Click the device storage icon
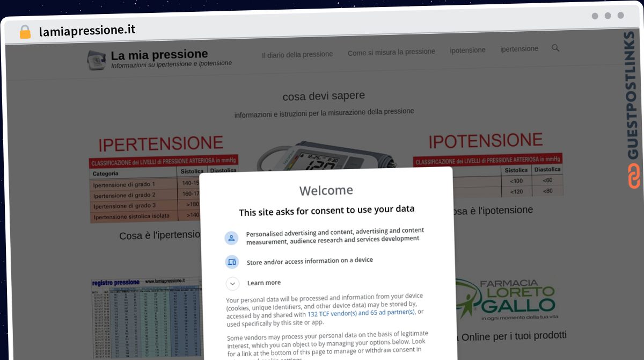This screenshot has width=644, height=360. click(232, 262)
